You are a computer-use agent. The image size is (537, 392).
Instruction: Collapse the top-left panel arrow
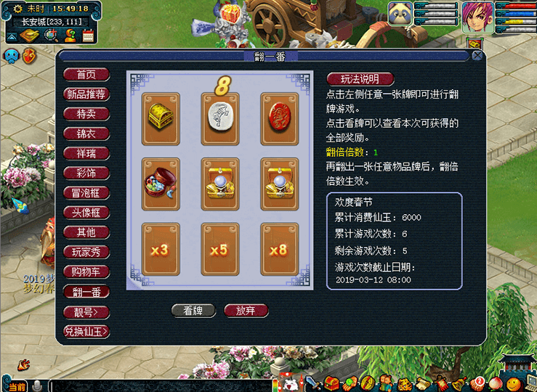[12, 36]
